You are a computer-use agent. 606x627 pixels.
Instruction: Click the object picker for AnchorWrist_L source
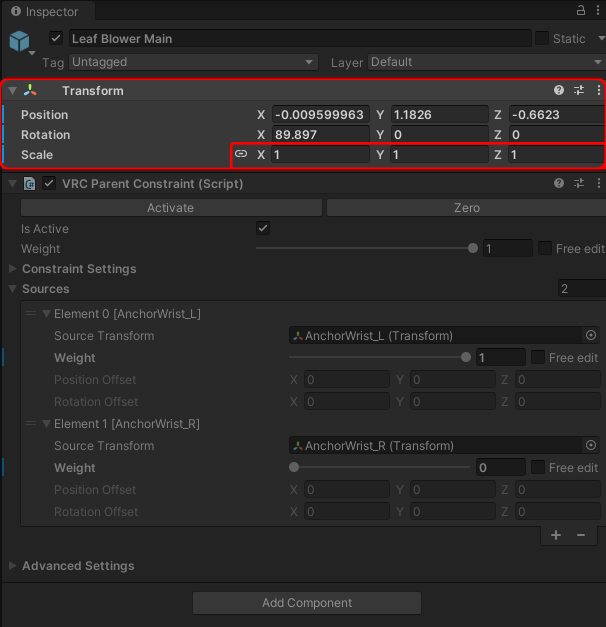coord(590,336)
